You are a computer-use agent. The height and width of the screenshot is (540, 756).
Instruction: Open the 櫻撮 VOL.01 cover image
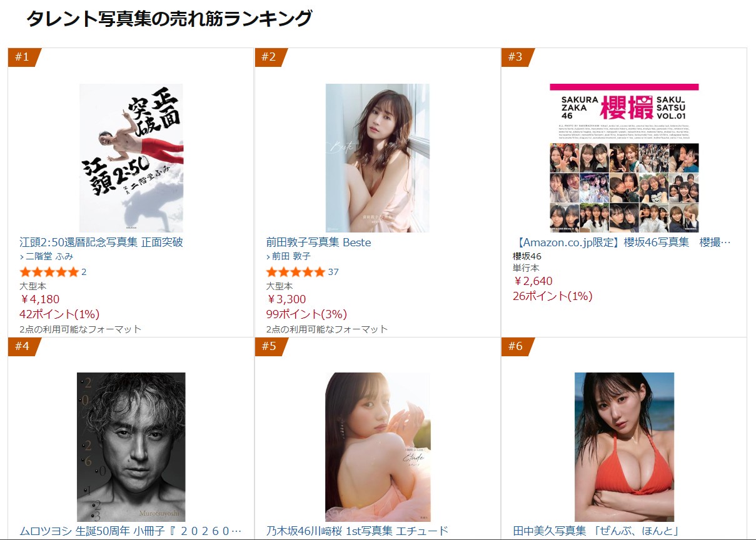click(x=624, y=158)
